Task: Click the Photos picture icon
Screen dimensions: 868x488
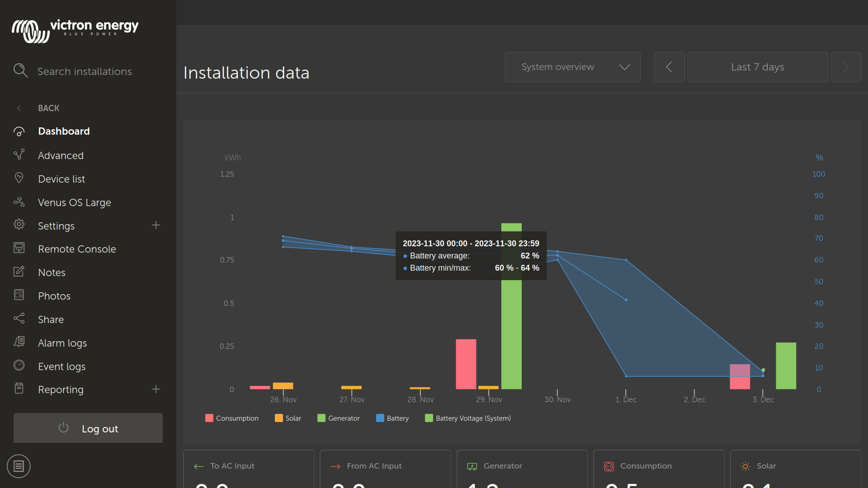Action: (x=19, y=295)
